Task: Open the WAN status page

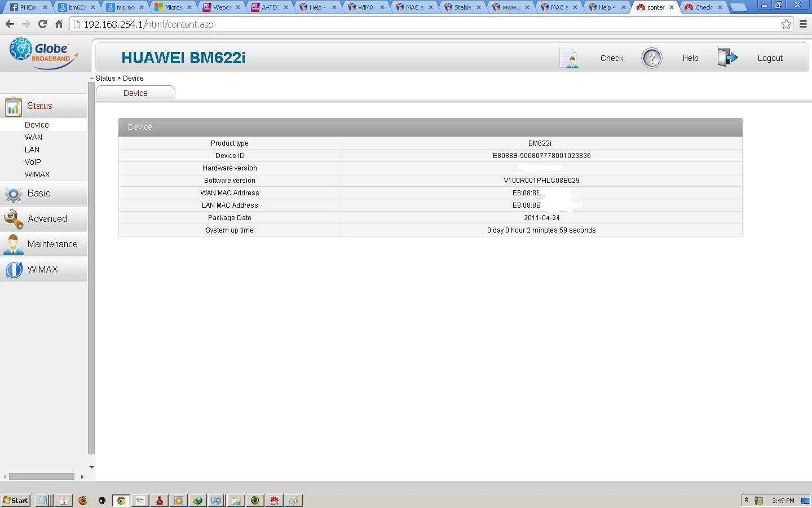Action: pyautogui.click(x=33, y=137)
